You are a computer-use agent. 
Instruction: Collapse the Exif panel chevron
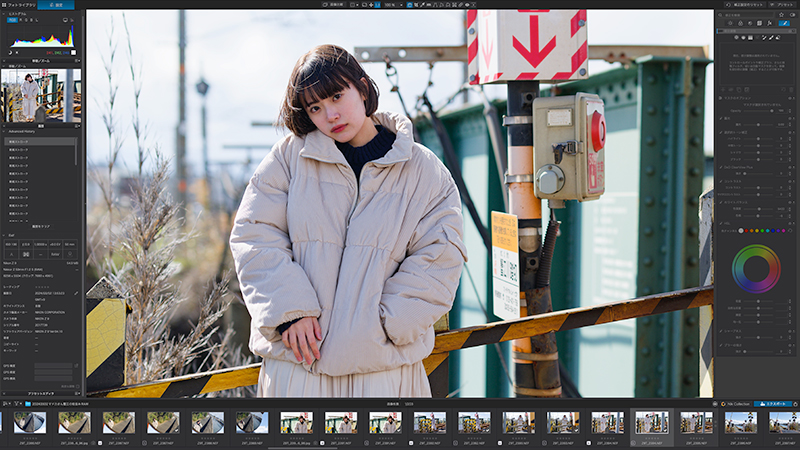tap(4, 235)
